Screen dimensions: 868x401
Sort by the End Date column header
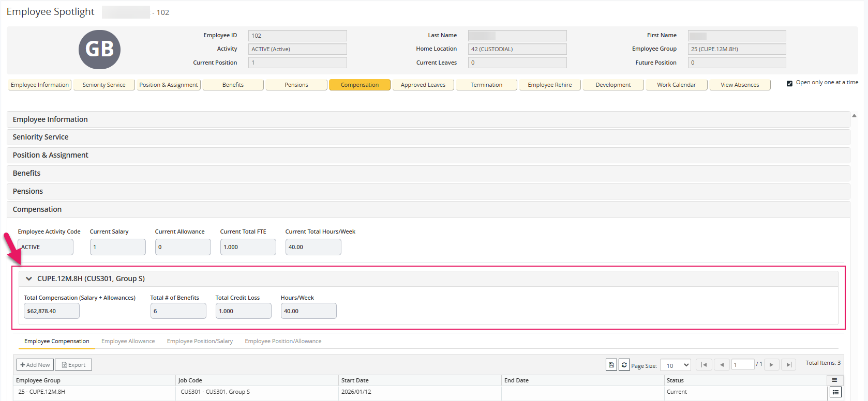[x=583, y=380]
